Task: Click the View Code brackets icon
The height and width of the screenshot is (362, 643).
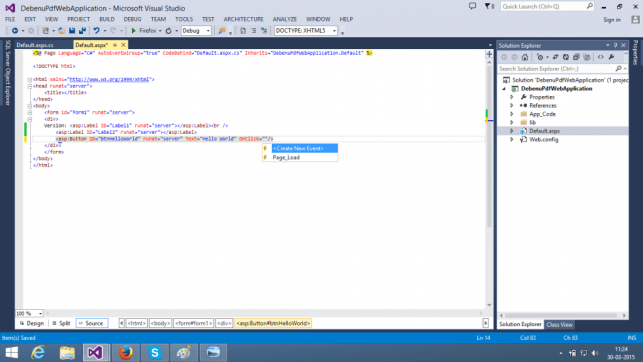Action: (x=600, y=57)
